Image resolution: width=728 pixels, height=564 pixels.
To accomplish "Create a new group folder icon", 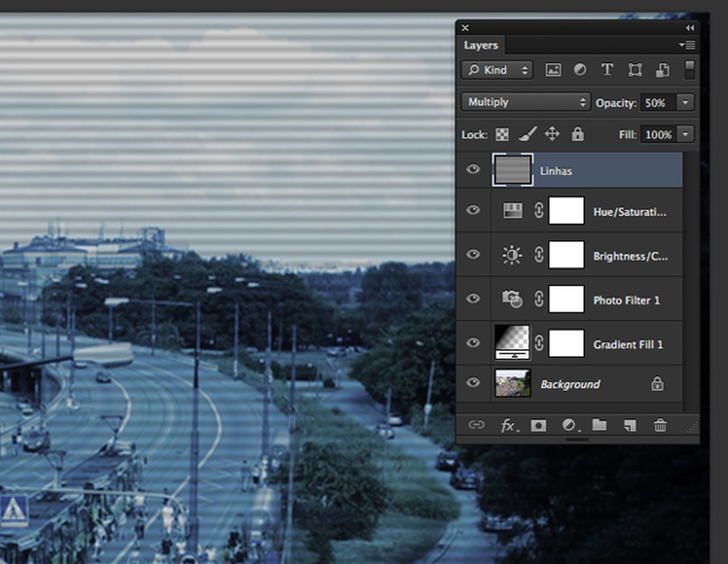I will click(x=599, y=425).
